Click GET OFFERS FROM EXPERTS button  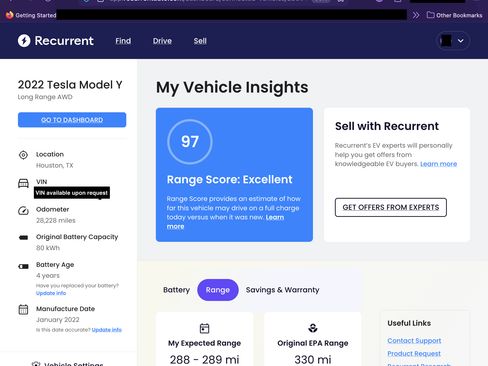pos(391,207)
